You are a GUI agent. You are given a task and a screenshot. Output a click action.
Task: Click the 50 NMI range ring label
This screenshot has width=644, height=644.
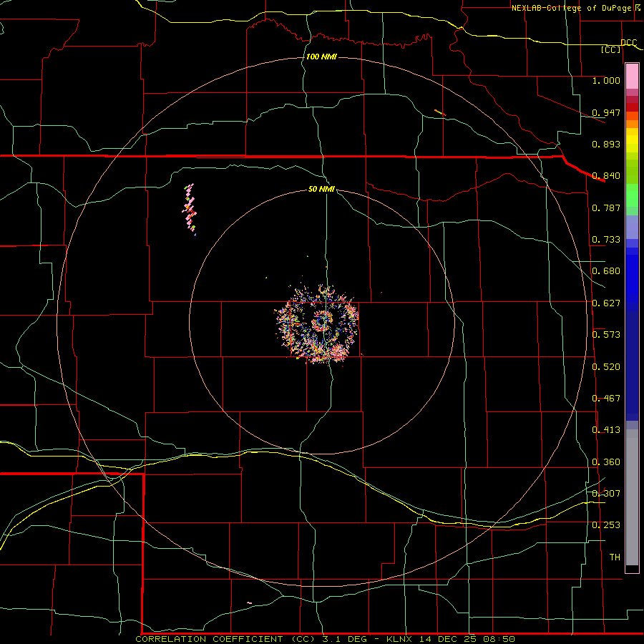[x=321, y=189]
